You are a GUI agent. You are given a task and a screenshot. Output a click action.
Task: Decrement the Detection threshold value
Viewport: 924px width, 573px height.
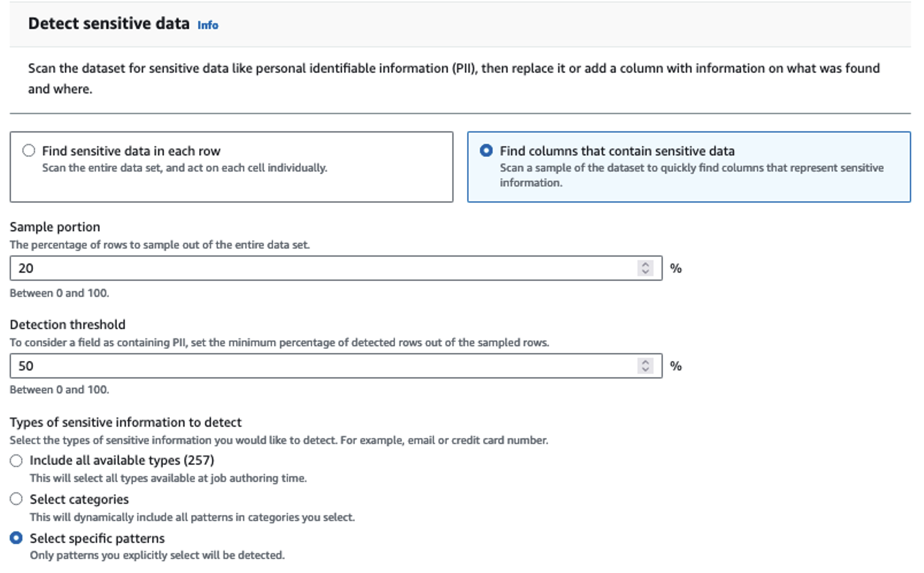coord(646,369)
